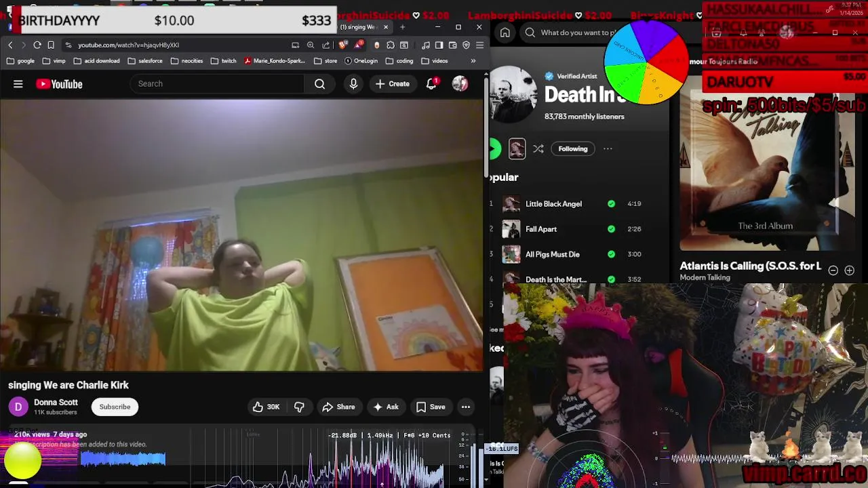Open the Donna Scott channel avatar

18,407
